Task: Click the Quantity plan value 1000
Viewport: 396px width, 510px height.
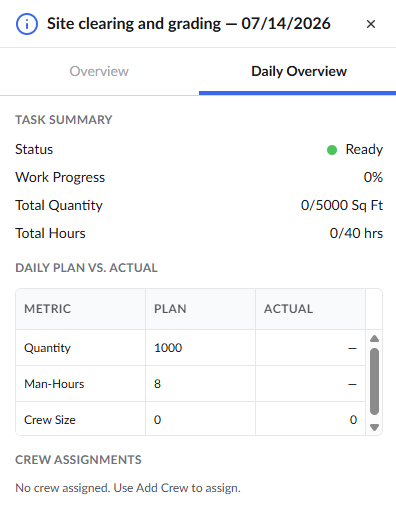Action: [x=168, y=348]
